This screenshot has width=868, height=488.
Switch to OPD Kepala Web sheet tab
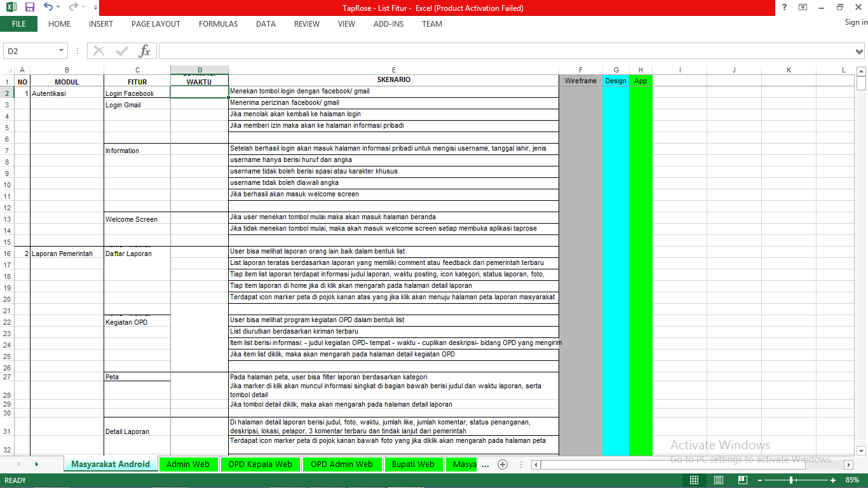pyautogui.click(x=260, y=464)
